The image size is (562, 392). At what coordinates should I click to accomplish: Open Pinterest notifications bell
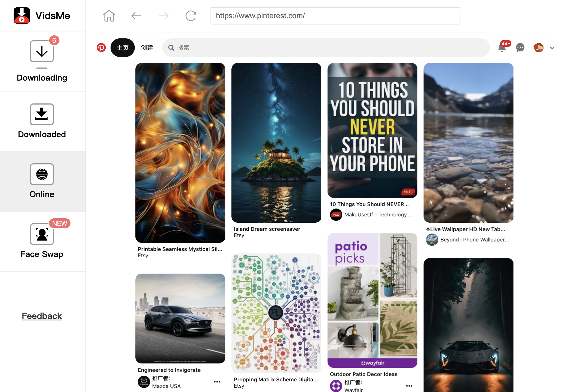coord(502,48)
